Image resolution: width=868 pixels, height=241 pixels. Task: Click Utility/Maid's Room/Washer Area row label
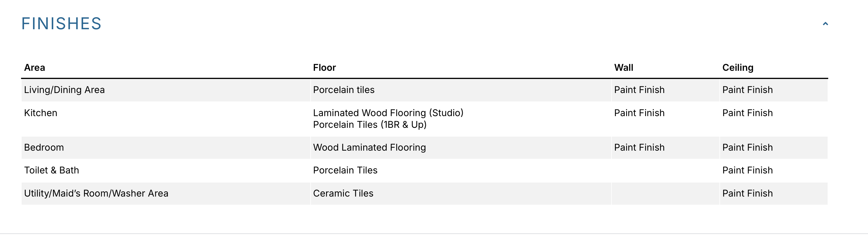96,193
